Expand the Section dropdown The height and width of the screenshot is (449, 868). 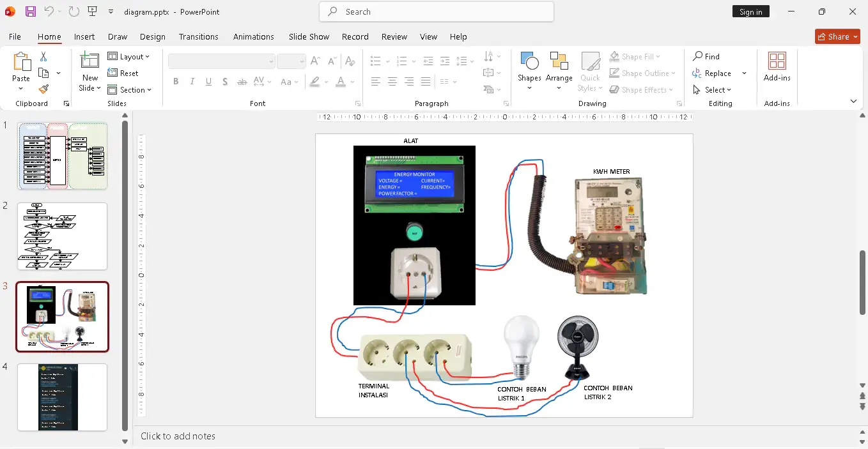pyautogui.click(x=130, y=90)
